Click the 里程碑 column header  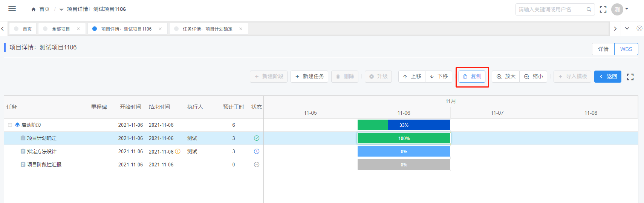[x=99, y=107]
